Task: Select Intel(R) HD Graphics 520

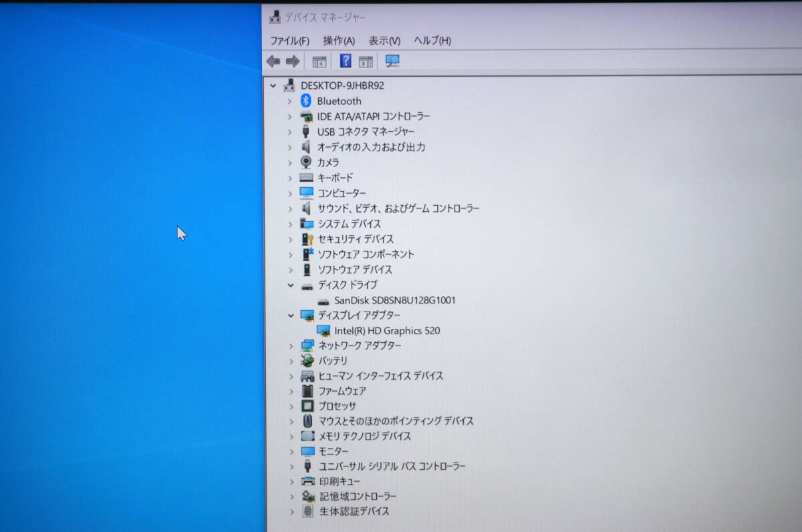Action: pos(386,330)
